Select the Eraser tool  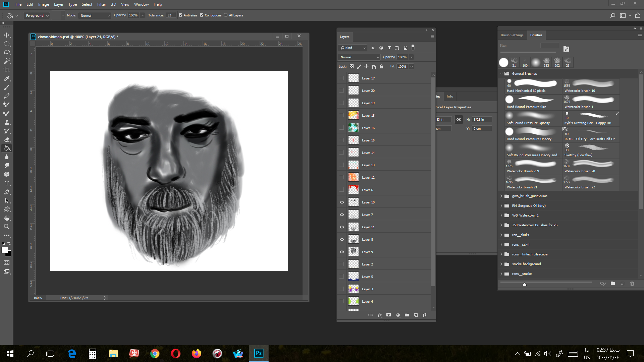coord(7,139)
